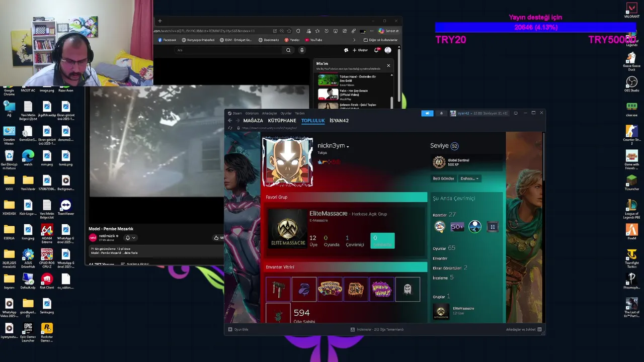The width and height of the screenshot is (644, 362).
Task: Open EliteMassacre group title link
Action: (x=328, y=214)
